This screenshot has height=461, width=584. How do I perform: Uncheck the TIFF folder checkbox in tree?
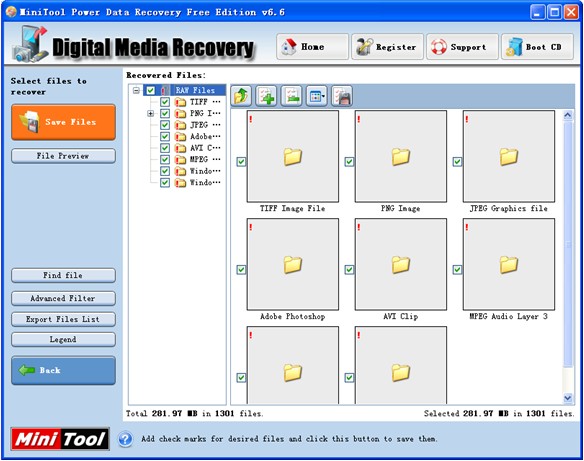165,102
